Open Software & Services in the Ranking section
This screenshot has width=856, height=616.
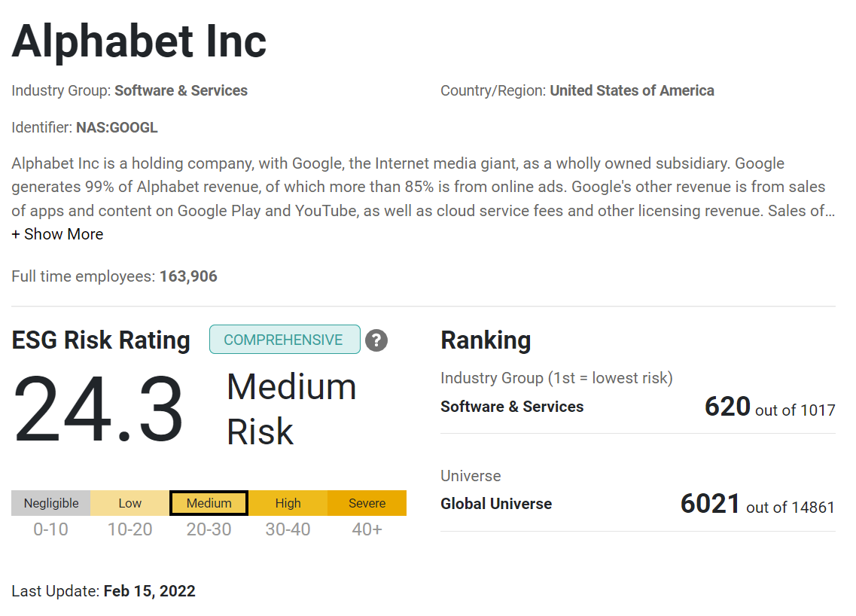pyautogui.click(x=512, y=407)
